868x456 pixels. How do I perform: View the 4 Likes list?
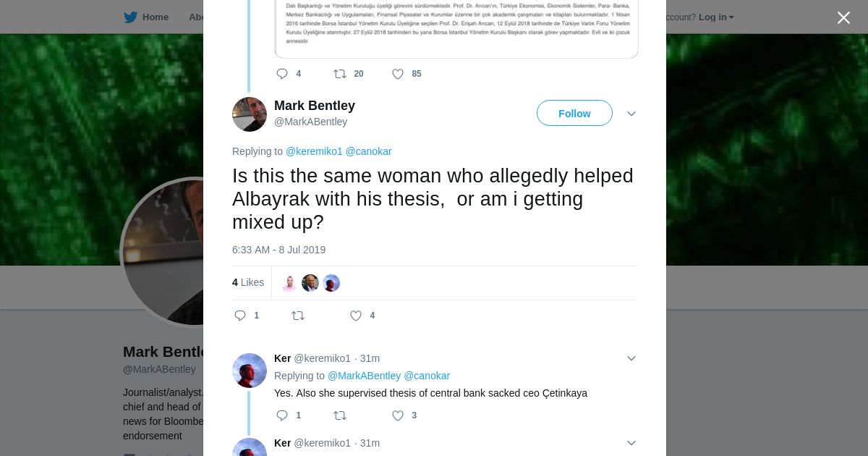pyautogui.click(x=248, y=282)
